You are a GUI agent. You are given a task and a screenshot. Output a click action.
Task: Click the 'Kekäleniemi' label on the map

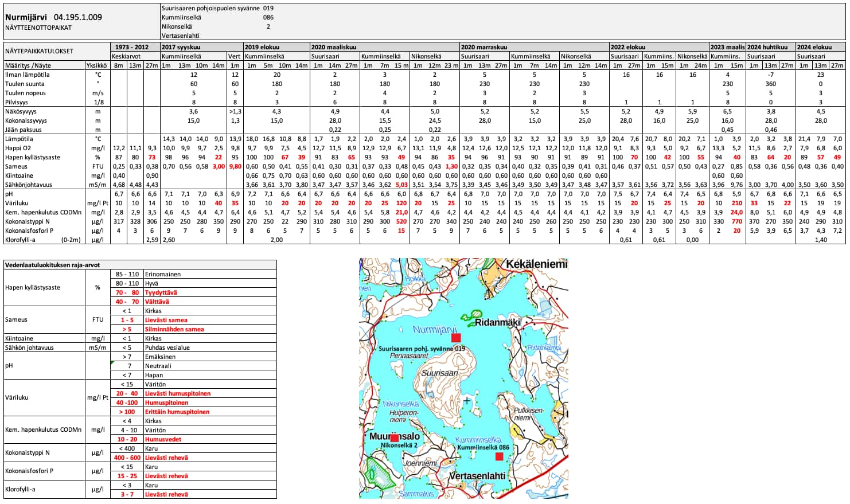pos(536,264)
